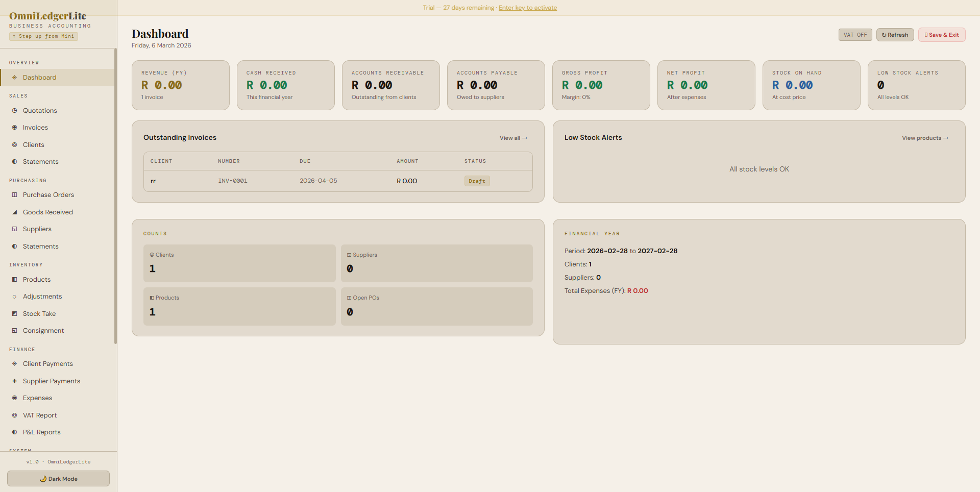The image size is (980, 492).
Task: Click the Invoices icon in sidebar
Action: (x=14, y=128)
